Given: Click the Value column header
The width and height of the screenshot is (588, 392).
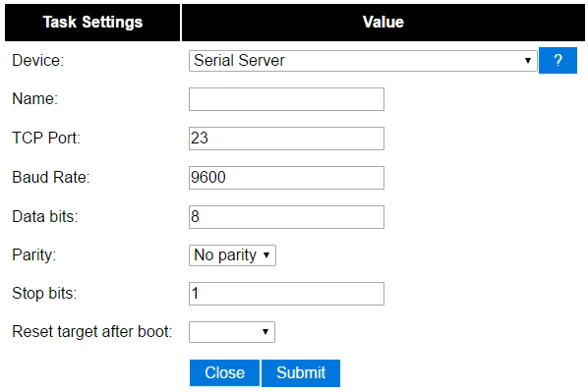Looking at the screenshot, I should 383,23.
